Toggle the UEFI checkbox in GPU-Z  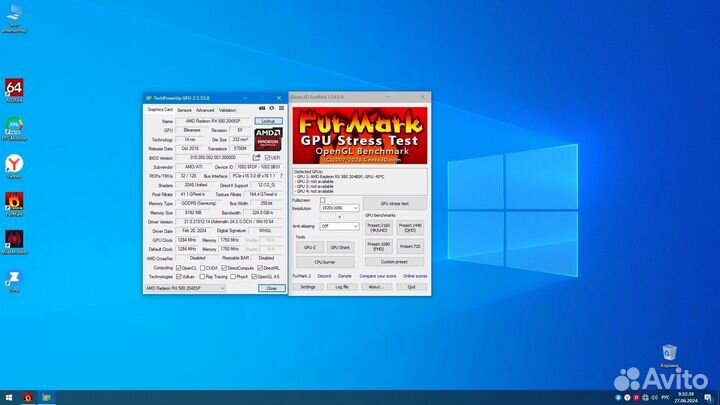pyautogui.click(x=267, y=158)
